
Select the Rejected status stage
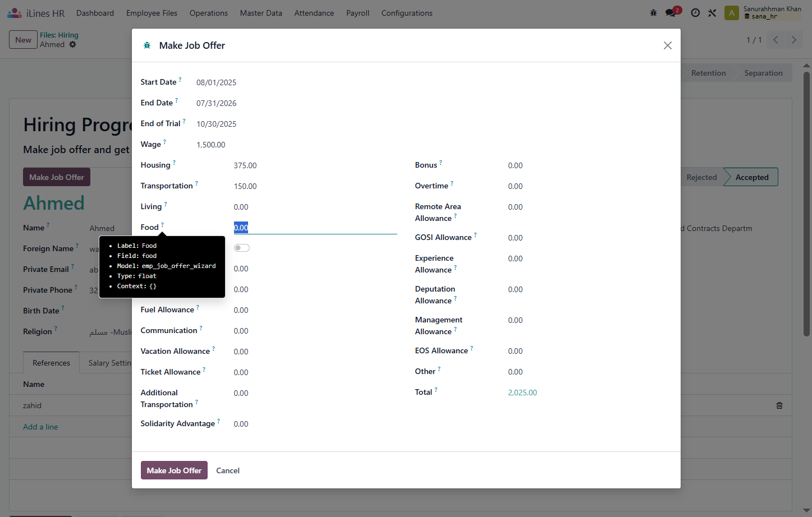pos(701,177)
